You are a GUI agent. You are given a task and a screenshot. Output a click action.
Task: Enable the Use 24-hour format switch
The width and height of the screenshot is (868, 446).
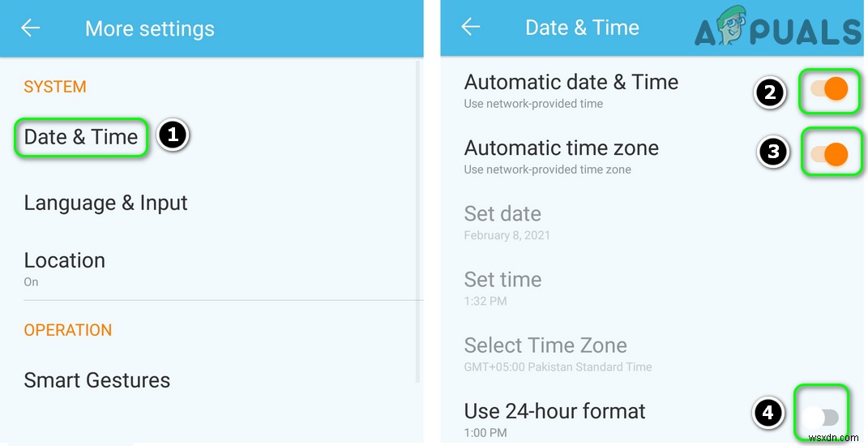point(822,417)
